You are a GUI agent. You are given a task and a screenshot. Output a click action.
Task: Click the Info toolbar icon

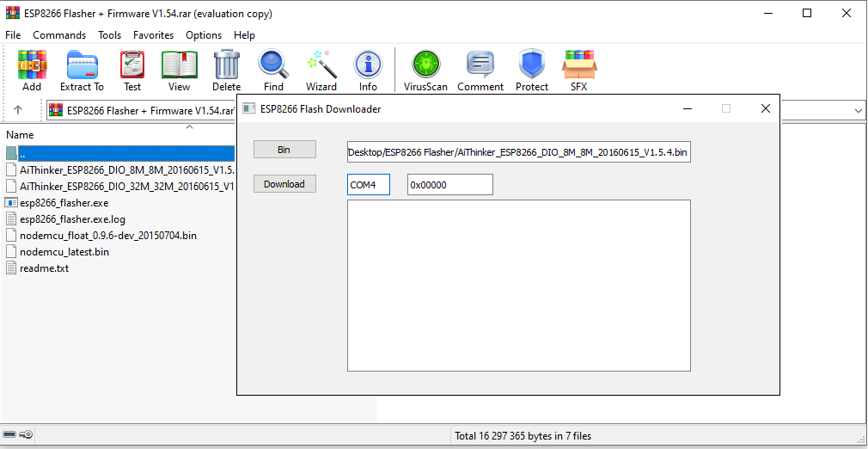coord(368,65)
